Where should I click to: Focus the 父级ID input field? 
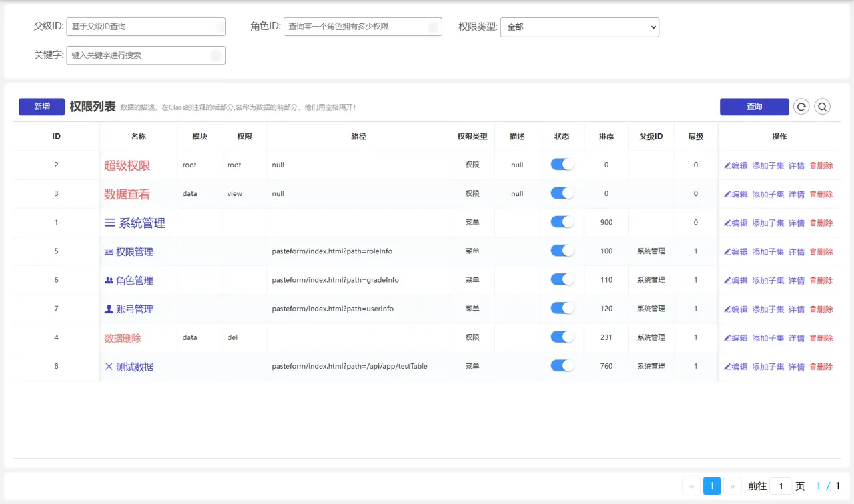146,27
